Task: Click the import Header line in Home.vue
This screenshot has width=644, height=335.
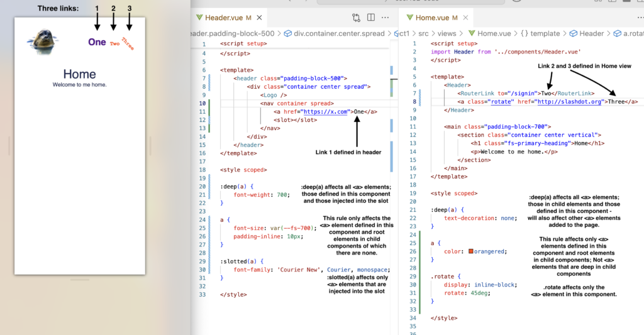Action: point(506,52)
